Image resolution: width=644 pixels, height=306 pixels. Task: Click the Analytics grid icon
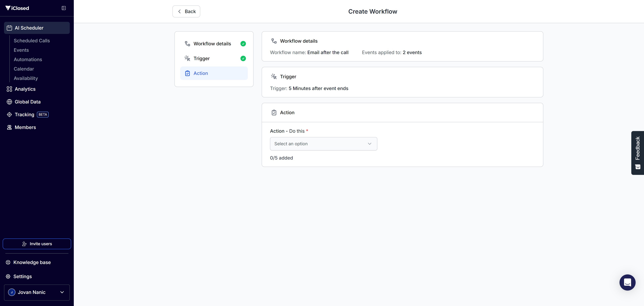(9, 89)
